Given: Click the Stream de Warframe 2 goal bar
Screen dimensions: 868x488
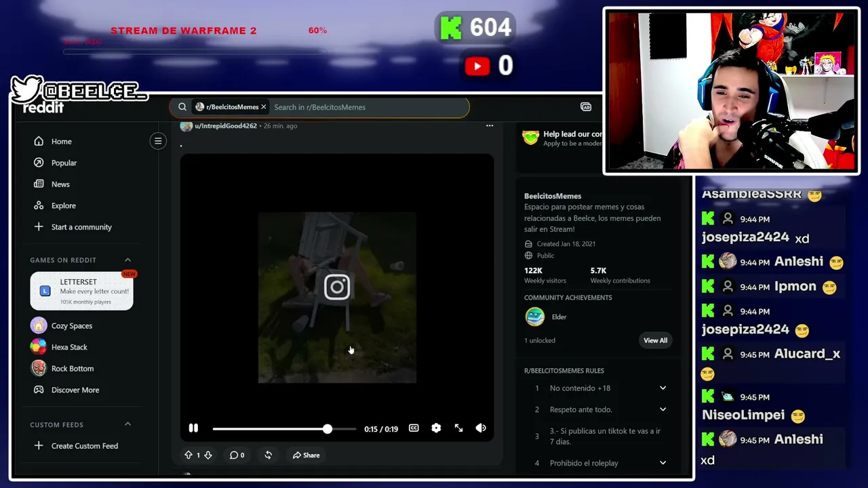Looking at the screenshot, I should point(197,52).
